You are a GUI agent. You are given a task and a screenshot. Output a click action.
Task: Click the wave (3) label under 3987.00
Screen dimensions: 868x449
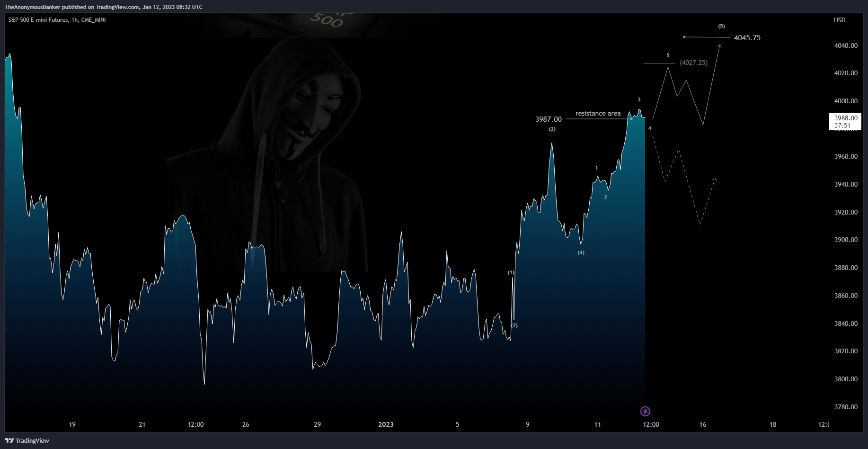[552, 129]
